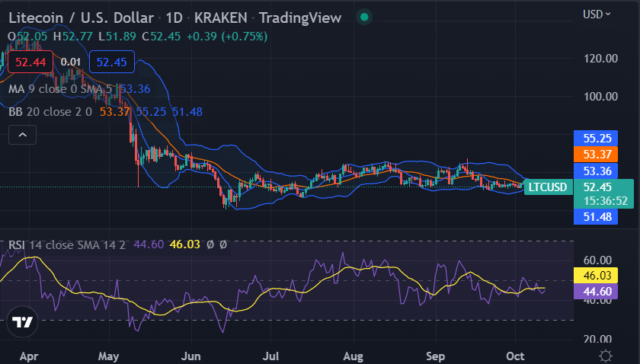The height and width of the screenshot is (364, 640).
Task: Click the Jul date axis label
Action: [x=270, y=356]
